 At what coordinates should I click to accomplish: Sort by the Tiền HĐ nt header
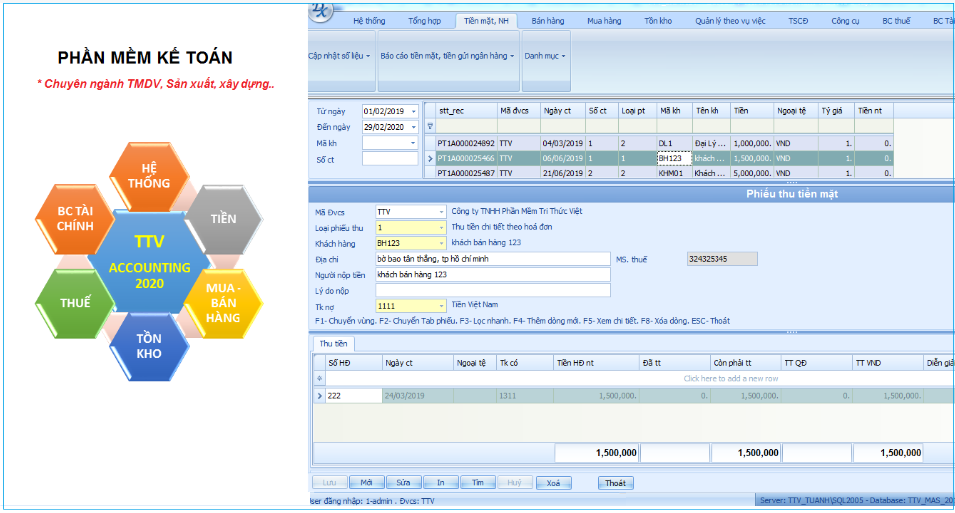click(596, 363)
